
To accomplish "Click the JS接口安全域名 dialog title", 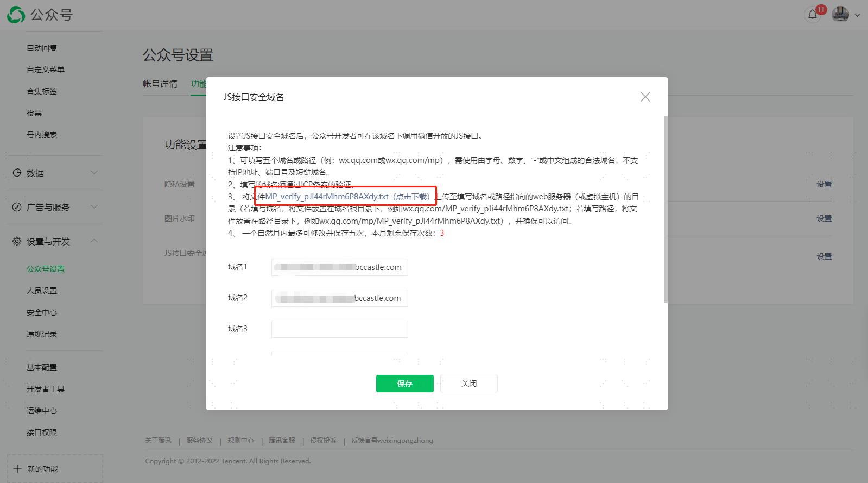I will pos(254,97).
